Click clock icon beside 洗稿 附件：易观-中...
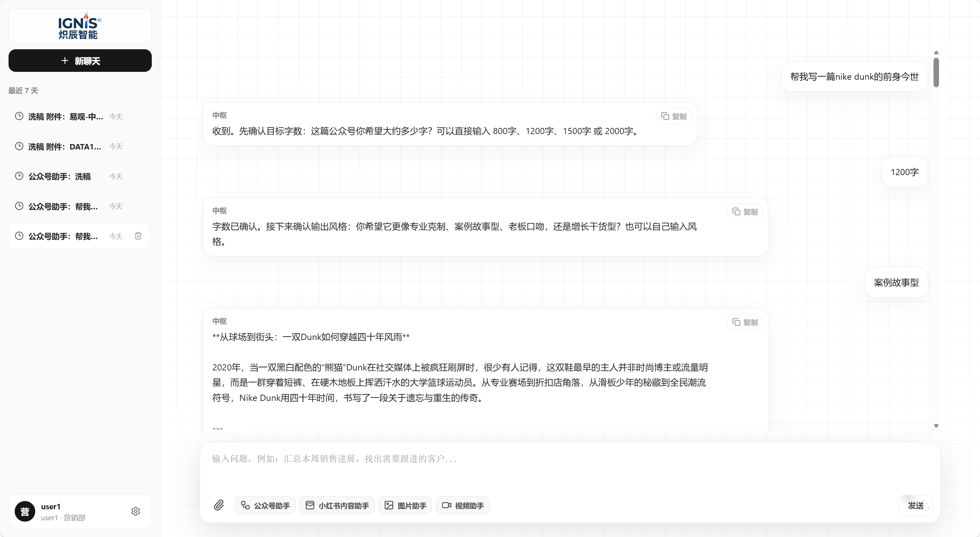The image size is (980, 537). (19, 116)
